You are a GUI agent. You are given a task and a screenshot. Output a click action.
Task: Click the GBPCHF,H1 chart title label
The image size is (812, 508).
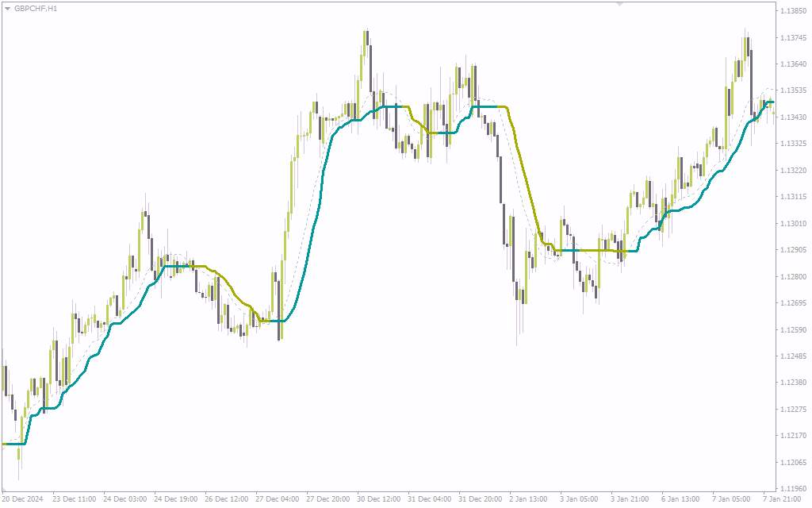36,9
